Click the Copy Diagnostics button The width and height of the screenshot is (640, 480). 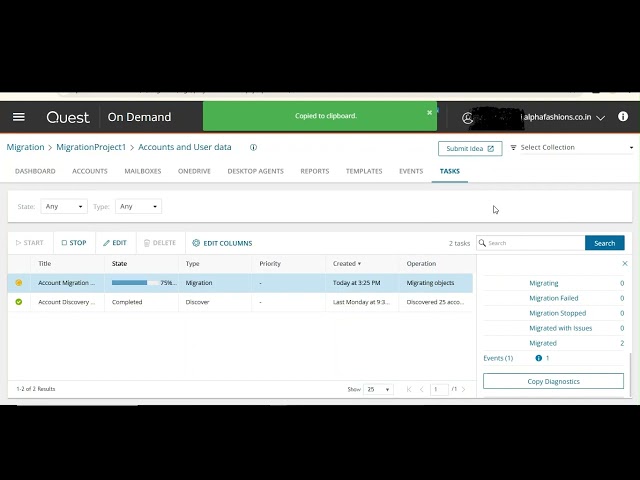tap(553, 381)
